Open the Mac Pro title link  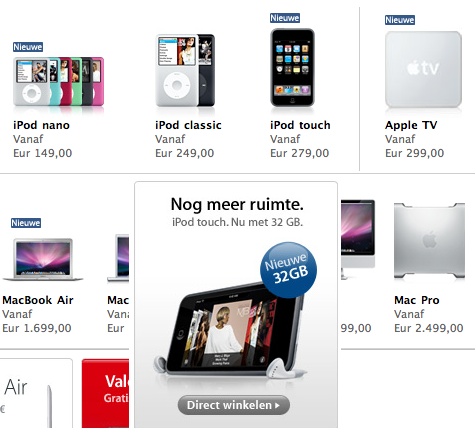pos(417,300)
